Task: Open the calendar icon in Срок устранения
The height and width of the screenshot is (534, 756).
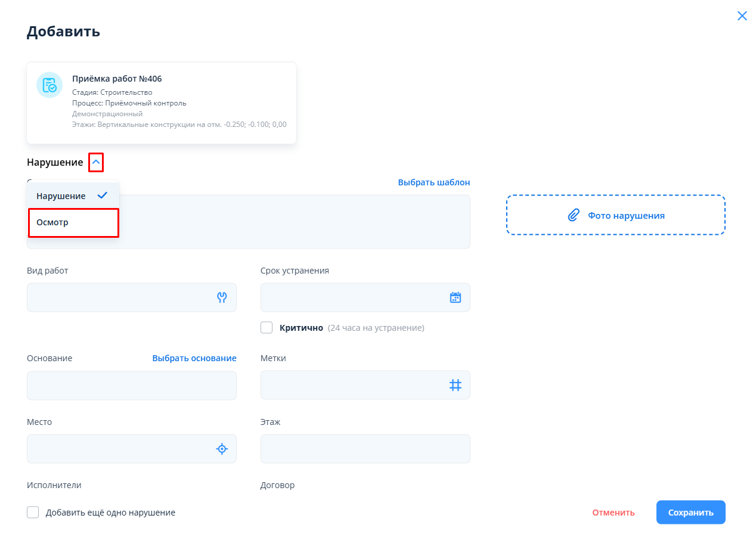Action: [x=455, y=297]
